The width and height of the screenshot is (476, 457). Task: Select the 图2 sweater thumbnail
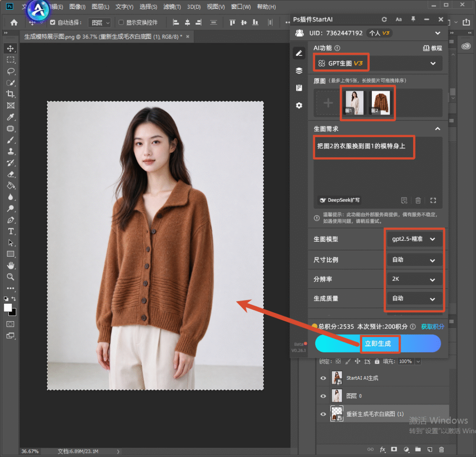(x=381, y=103)
